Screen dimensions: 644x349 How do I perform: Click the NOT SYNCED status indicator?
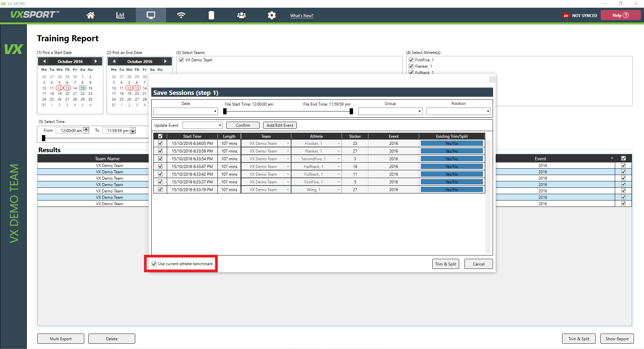click(x=580, y=15)
